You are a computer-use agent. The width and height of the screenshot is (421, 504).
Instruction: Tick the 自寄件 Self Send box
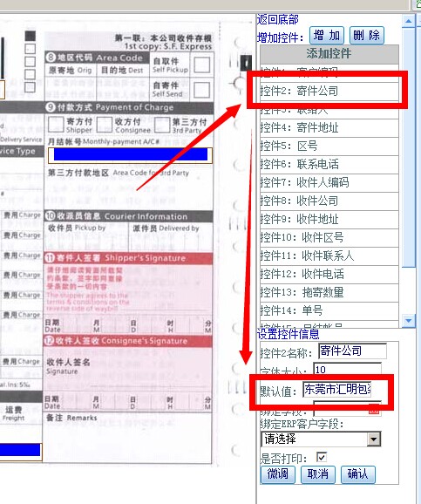click(202, 90)
